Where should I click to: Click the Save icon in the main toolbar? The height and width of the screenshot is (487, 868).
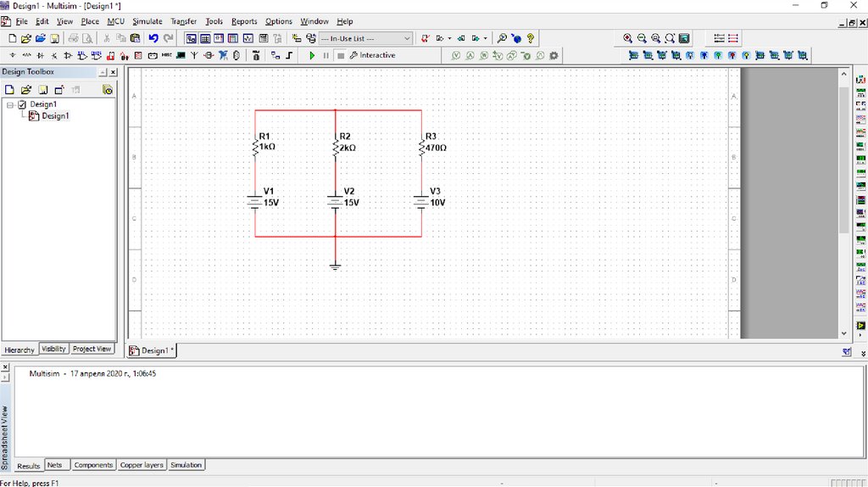pos(55,38)
